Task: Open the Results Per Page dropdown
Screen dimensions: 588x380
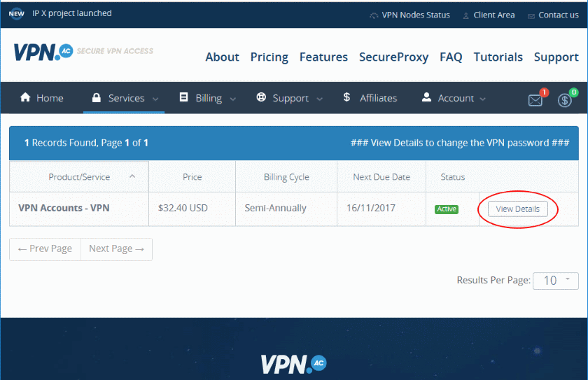Action: tap(556, 281)
